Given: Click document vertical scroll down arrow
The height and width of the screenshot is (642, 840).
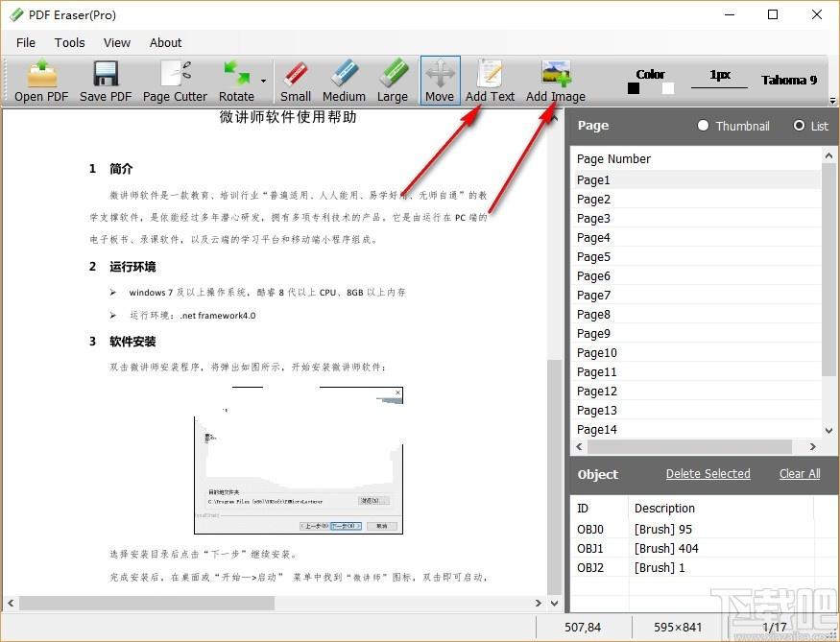Looking at the screenshot, I should 555,604.
